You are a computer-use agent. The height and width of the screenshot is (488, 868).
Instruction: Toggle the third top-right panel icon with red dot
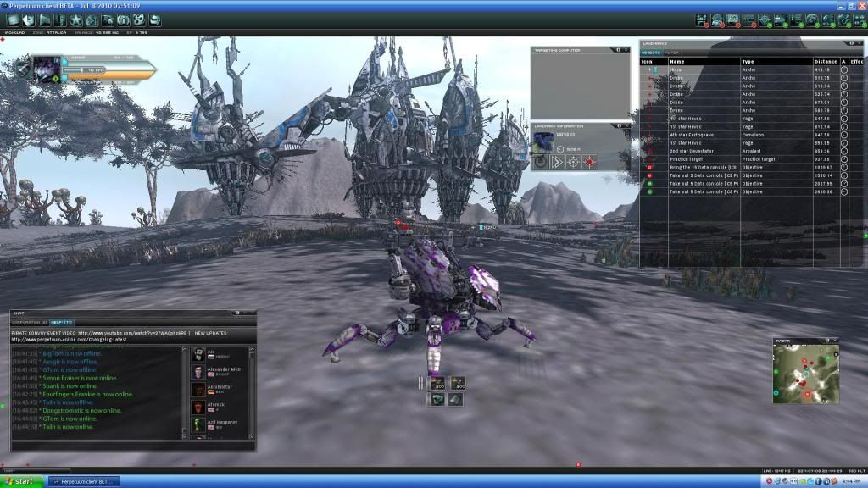tap(733, 20)
